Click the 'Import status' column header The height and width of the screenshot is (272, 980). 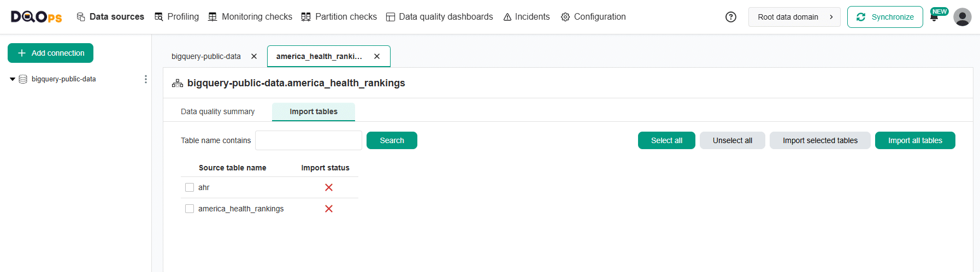point(325,168)
